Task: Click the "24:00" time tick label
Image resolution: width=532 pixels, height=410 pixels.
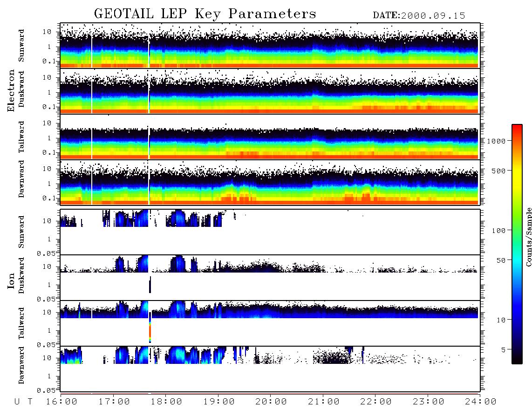Action: pos(481,402)
